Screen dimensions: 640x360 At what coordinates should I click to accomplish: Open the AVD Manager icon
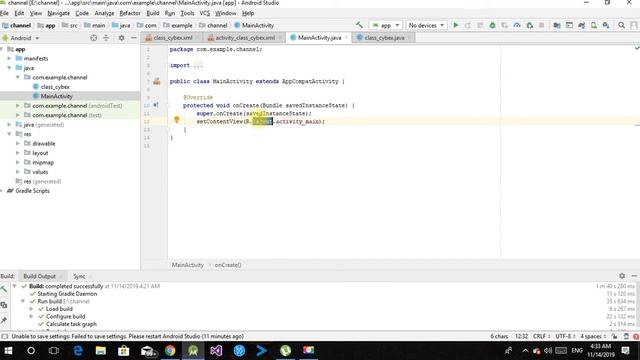(594, 25)
